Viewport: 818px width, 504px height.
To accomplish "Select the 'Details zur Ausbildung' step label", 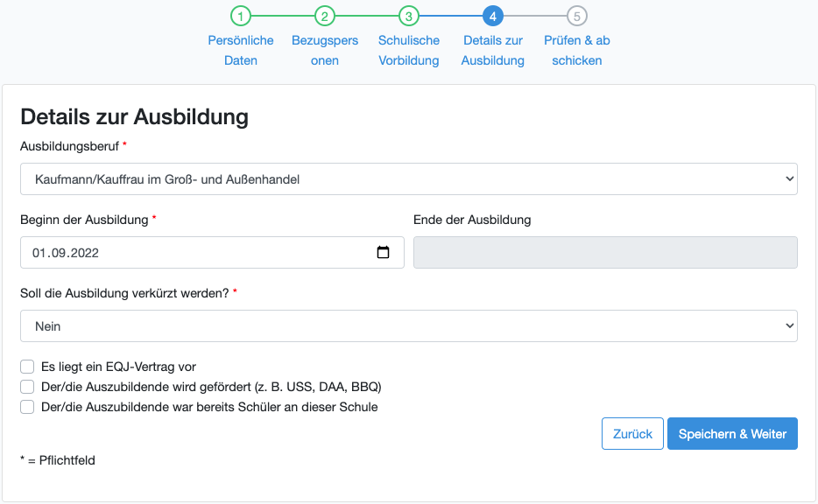I will [x=493, y=51].
